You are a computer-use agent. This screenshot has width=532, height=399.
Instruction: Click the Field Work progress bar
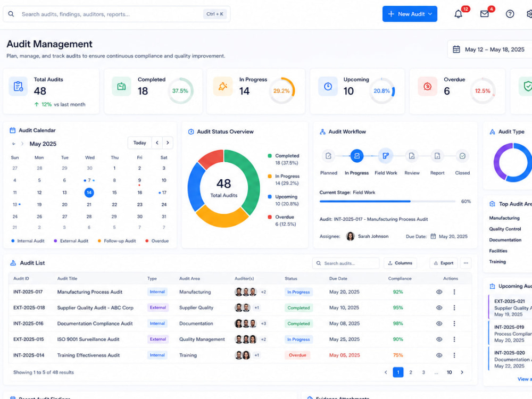tap(387, 201)
